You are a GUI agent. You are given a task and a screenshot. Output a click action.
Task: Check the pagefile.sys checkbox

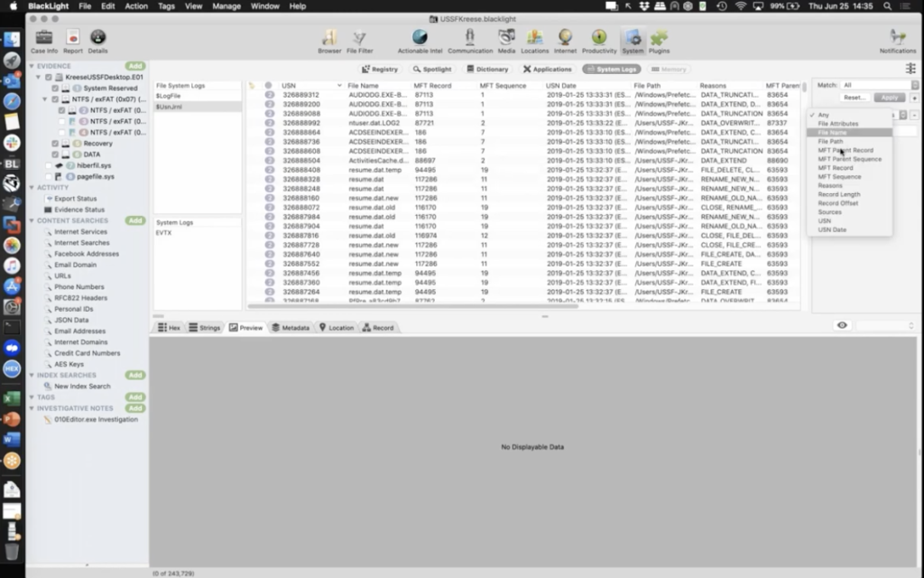[x=49, y=177]
